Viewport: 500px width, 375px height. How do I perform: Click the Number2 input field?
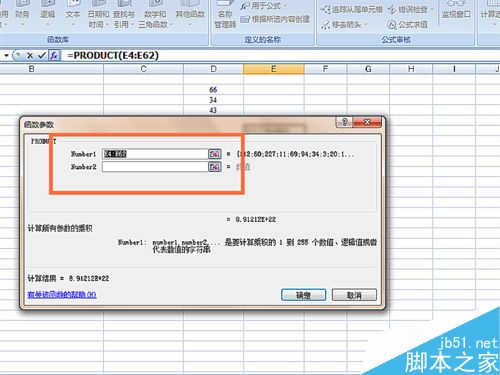point(155,167)
